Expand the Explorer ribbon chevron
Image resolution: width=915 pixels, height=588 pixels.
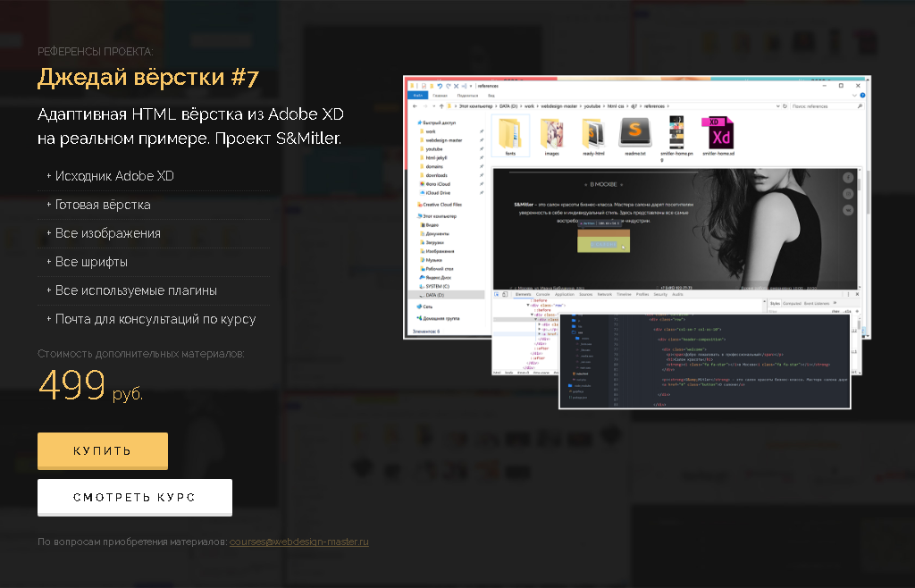click(x=855, y=95)
